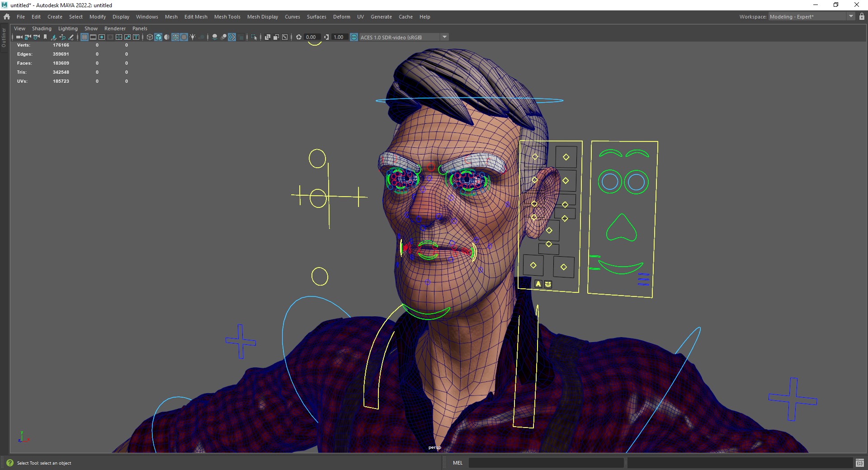The width and height of the screenshot is (868, 470).
Task: Click the camera Bookmarks icon
Action: coord(45,37)
